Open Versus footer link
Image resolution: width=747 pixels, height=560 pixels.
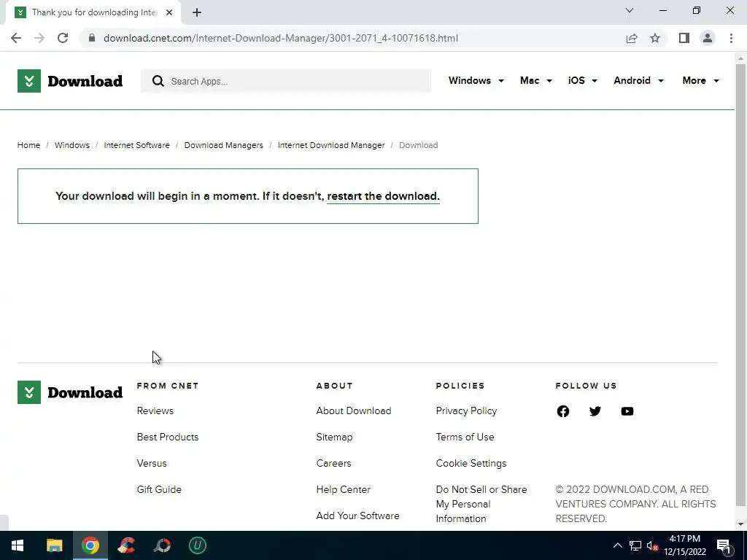tap(152, 463)
